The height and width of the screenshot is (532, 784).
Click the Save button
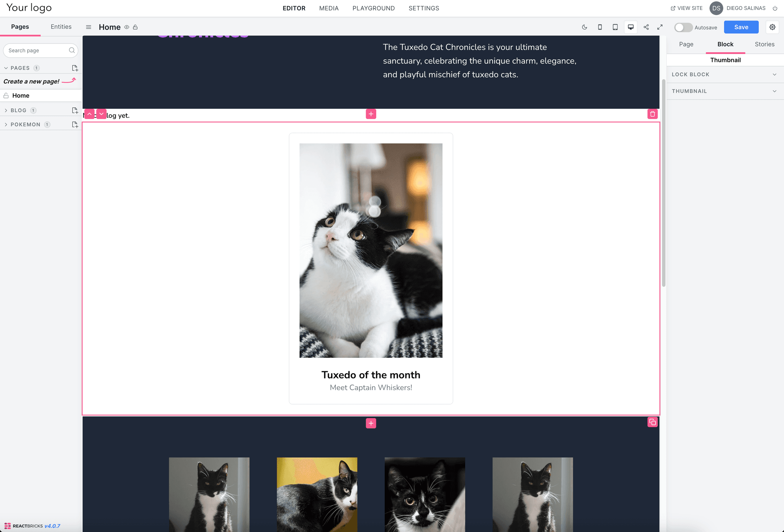tap(742, 27)
